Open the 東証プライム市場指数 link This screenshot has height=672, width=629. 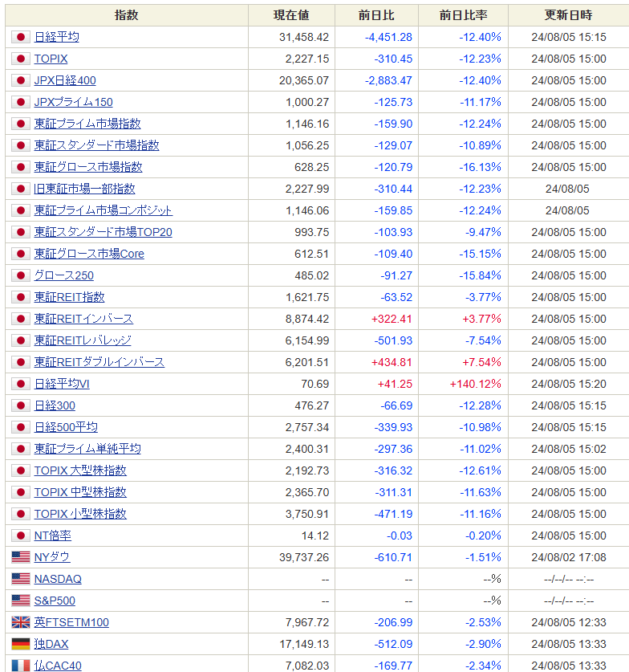(87, 124)
